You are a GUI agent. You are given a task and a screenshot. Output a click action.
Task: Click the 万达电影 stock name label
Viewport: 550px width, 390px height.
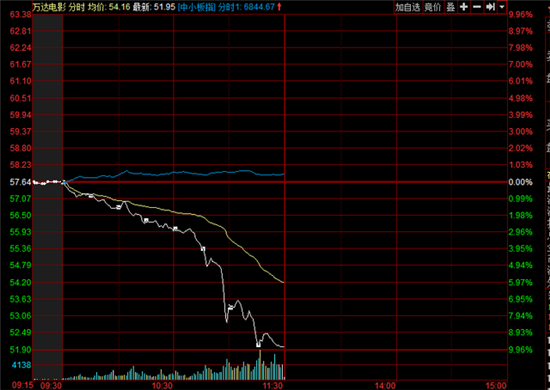click(49, 7)
